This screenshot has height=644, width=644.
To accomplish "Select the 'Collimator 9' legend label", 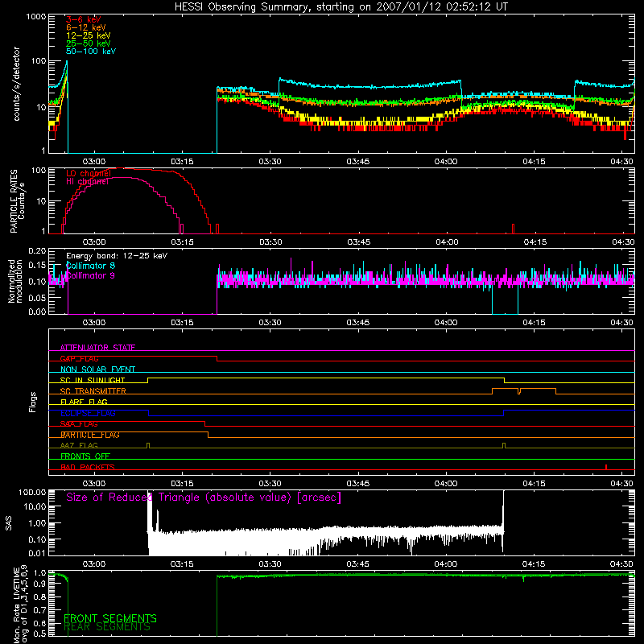I will pos(90,275).
